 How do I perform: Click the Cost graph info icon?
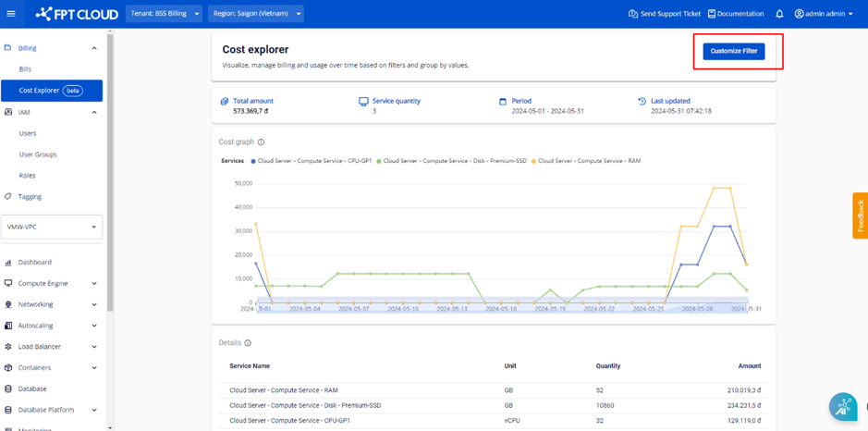(262, 142)
